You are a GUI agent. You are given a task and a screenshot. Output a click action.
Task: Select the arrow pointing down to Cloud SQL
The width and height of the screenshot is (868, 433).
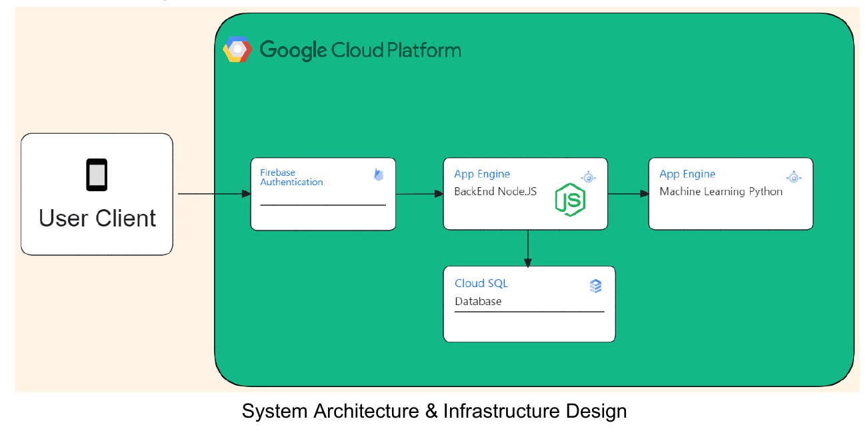pyautogui.click(x=527, y=248)
